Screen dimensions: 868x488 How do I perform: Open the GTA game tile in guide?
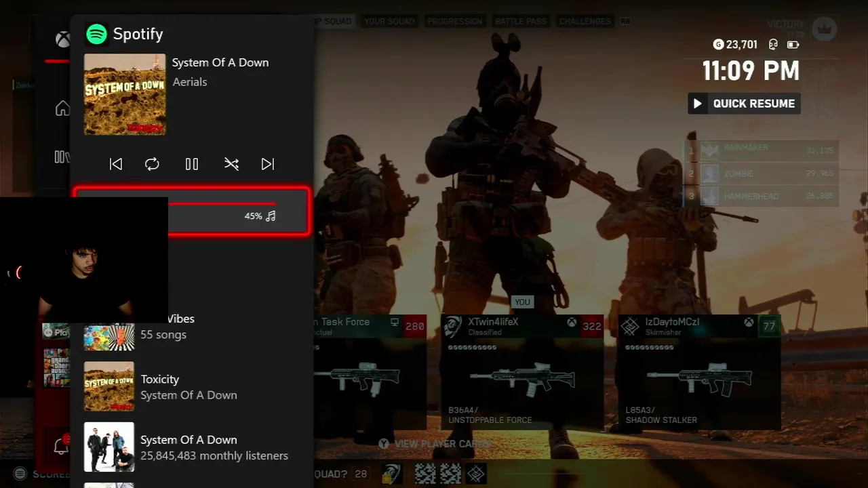[57, 368]
